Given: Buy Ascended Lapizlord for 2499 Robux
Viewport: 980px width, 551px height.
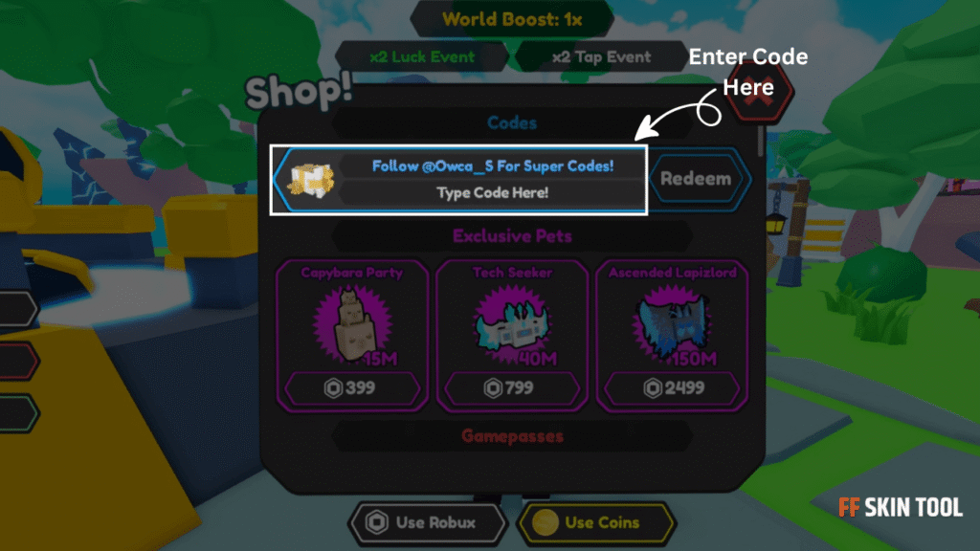Looking at the screenshot, I should [672, 388].
